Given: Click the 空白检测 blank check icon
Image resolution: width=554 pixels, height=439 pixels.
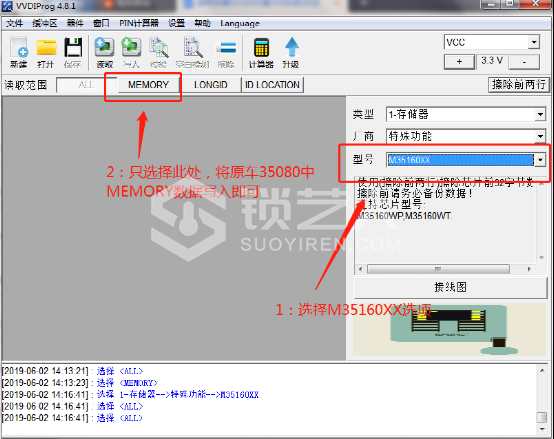Looking at the screenshot, I should 193,52.
